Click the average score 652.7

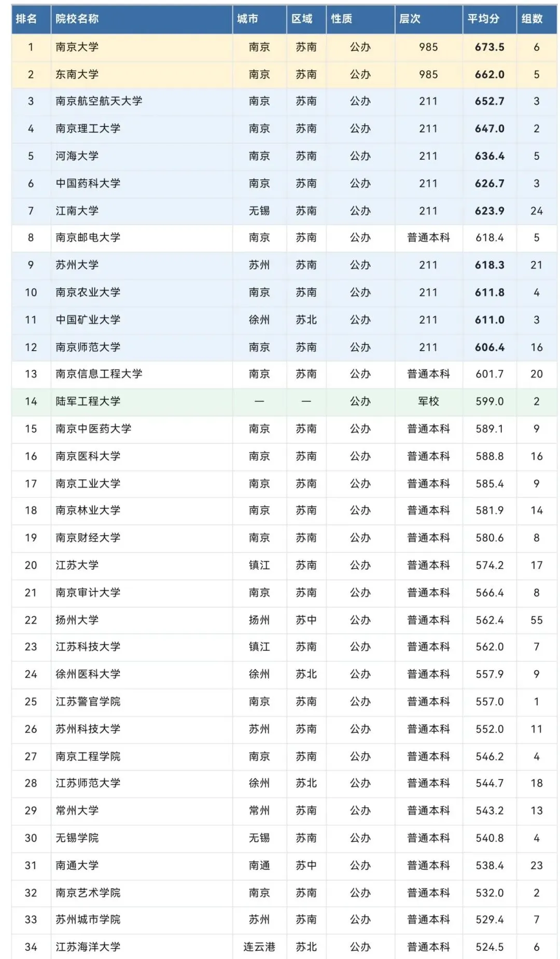click(489, 102)
